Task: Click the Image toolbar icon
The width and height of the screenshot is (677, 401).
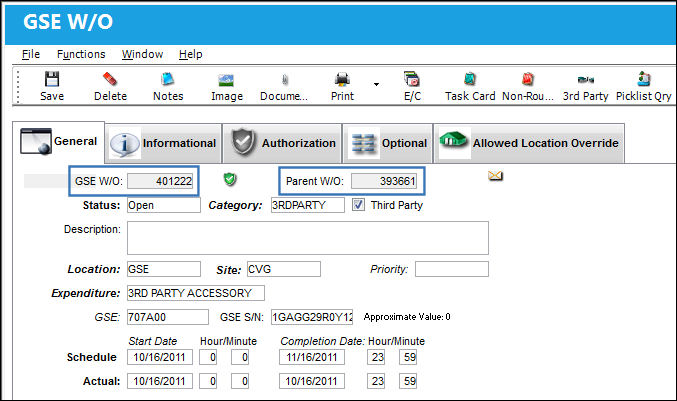Action: [x=226, y=80]
